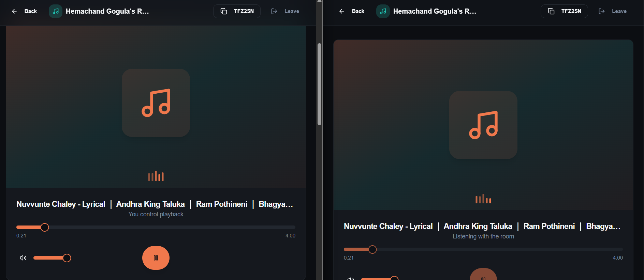Click the green music logo in left window header
Screen dimensions: 644x280
56,11
